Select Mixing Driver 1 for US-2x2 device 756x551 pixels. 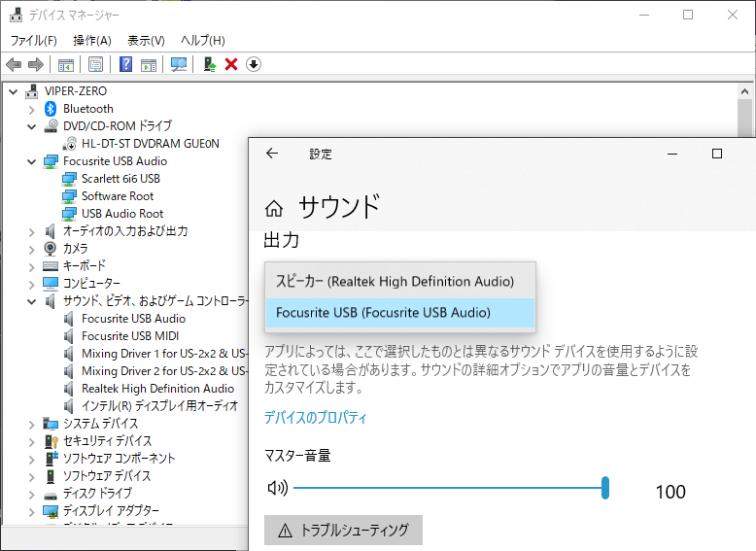[x=164, y=354]
